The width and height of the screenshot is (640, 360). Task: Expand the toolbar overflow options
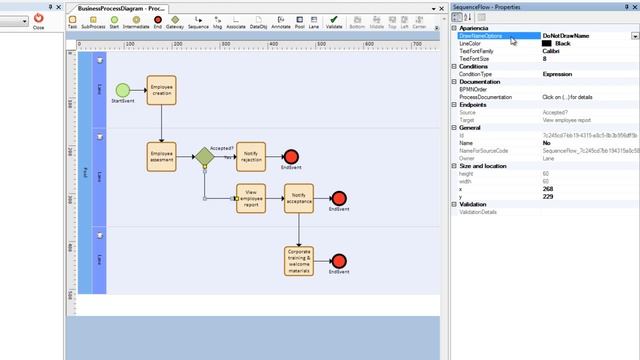point(436,28)
